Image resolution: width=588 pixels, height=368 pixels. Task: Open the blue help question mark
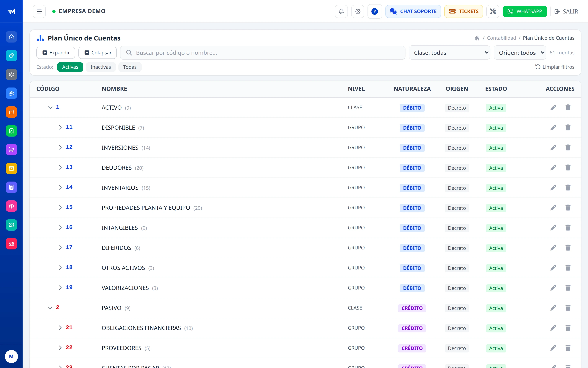pos(375,11)
